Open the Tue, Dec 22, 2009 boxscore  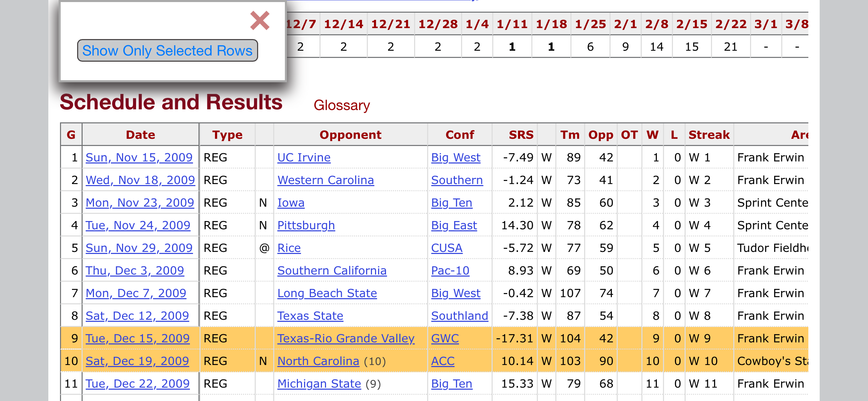pyautogui.click(x=137, y=384)
